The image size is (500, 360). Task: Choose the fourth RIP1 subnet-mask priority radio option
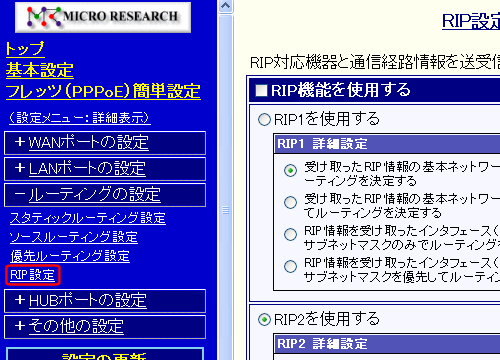point(290,266)
